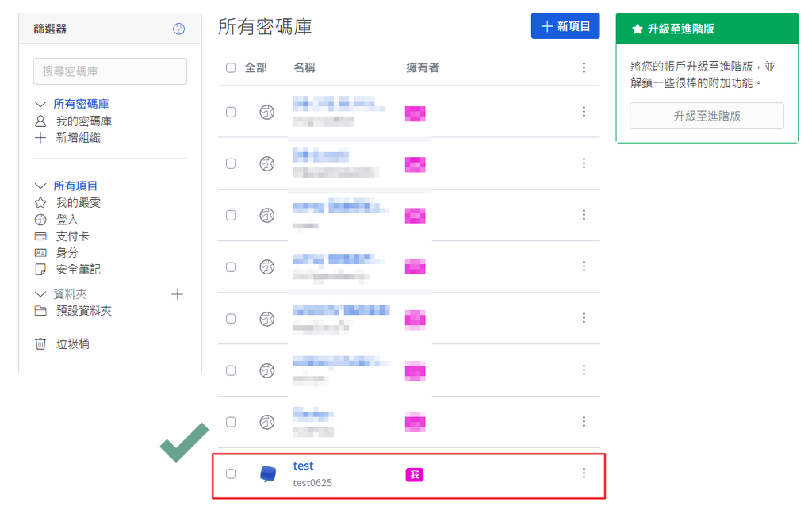Viewport: 812px width, 506px height.
Task: Open the test item's three-dot options menu
Action: 584,473
